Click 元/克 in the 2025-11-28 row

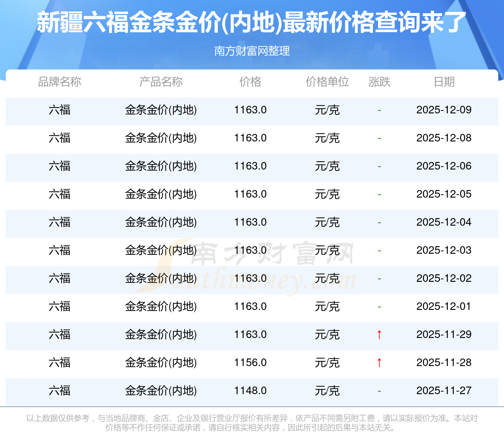tap(327, 362)
